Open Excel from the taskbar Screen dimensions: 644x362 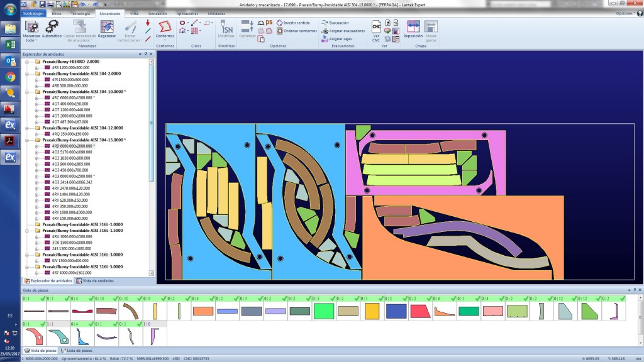pos(10,45)
